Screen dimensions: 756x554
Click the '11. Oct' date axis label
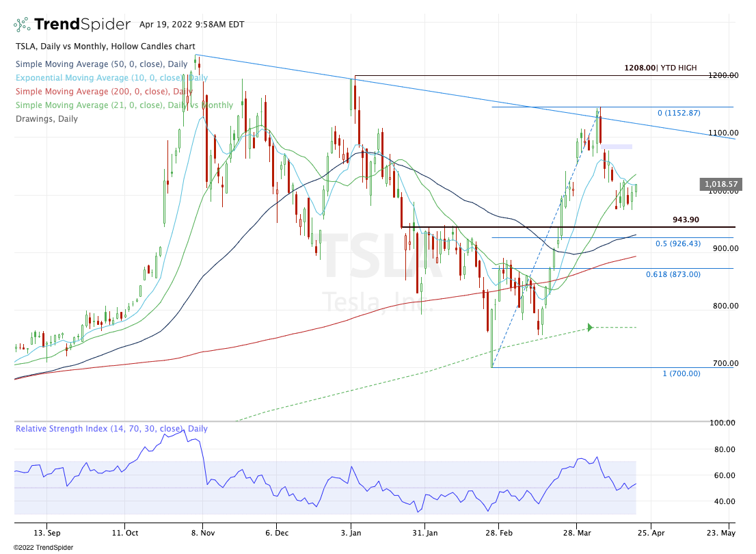(x=125, y=533)
